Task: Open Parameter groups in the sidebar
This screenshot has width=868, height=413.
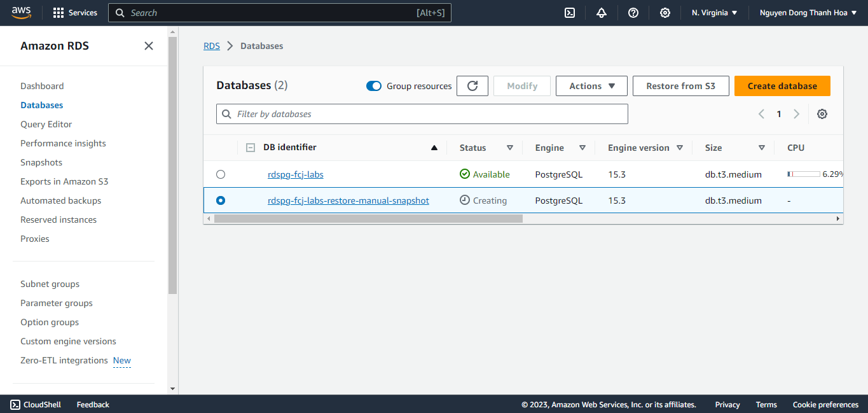Action: tap(57, 303)
